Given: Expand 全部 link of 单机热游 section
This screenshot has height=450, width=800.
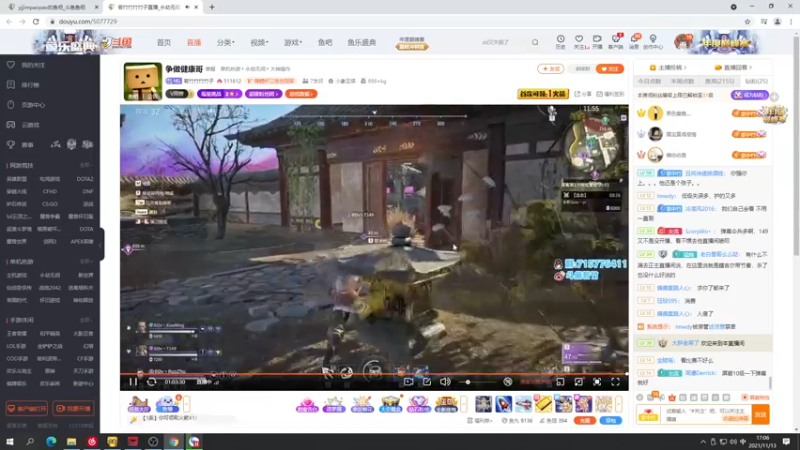Looking at the screenshot, I should (x=86, y=261).
